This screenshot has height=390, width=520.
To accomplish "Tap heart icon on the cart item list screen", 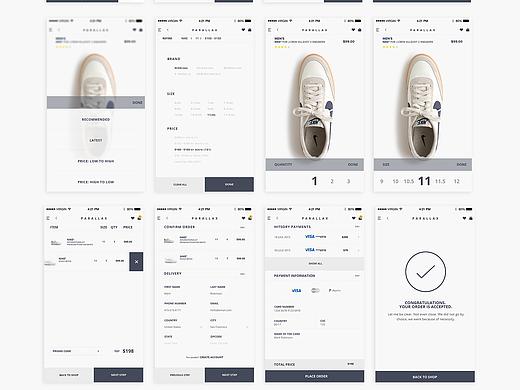I will click(132, 218).
